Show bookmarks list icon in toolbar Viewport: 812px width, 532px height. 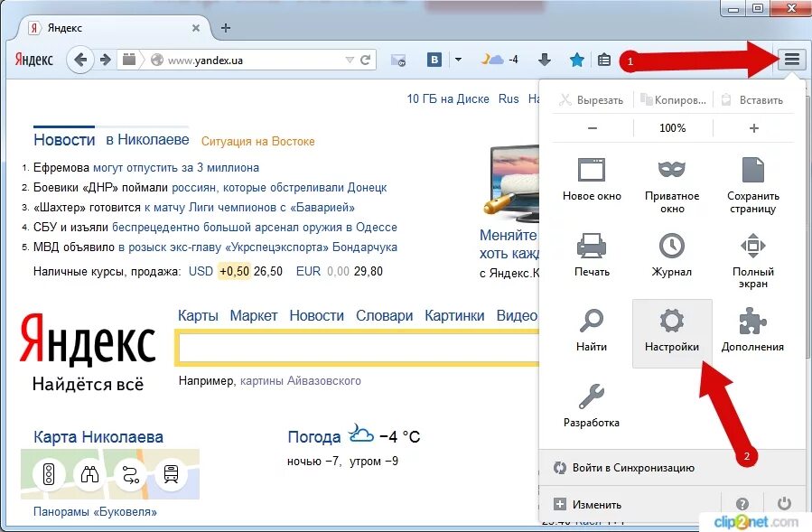tap(604, 61)
